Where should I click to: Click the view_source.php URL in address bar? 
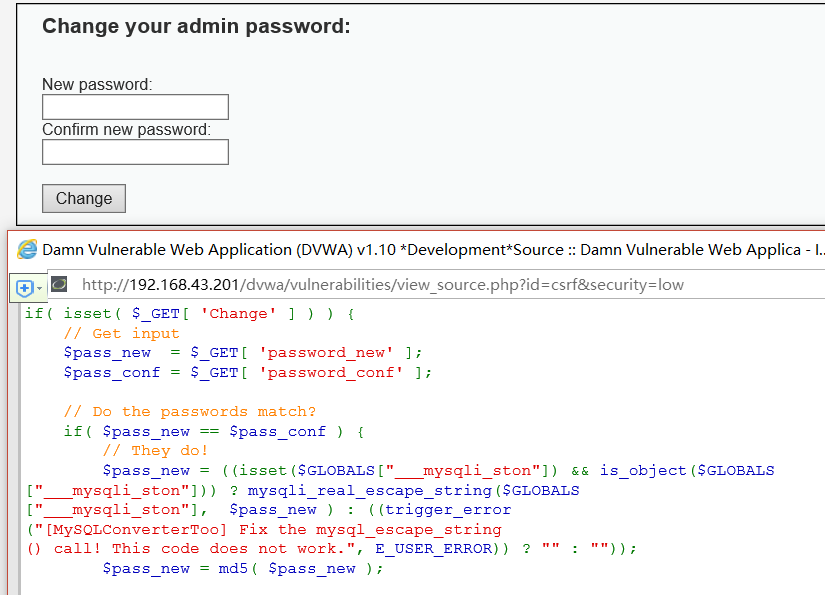pos(382,284)
